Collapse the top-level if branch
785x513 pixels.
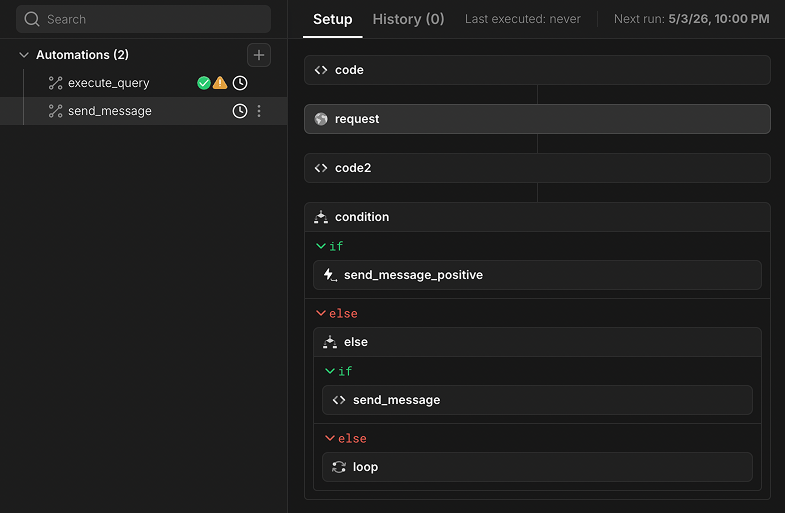click(x=321, y=246)
